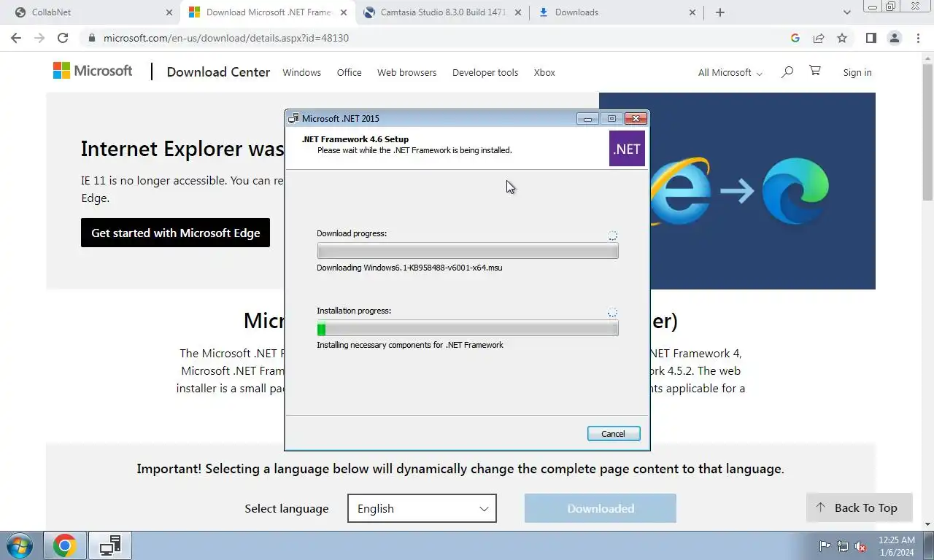Screen dimensions: 934x560
Task: Cancel the .NET Framework setup
Action: tap(613, 433)
